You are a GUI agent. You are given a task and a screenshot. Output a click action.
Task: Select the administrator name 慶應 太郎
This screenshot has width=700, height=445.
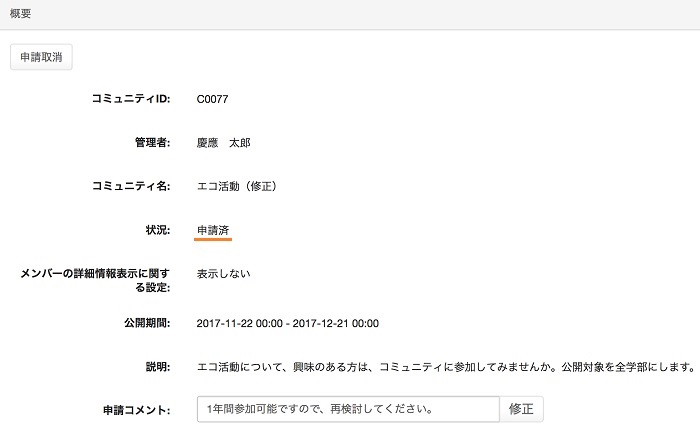tap(223, 142)
